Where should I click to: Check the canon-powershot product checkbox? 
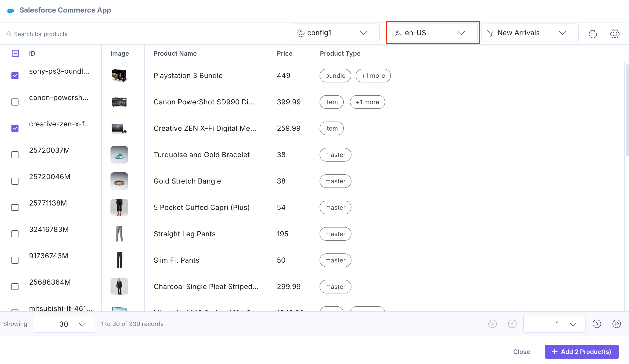(x=15, y=102)
